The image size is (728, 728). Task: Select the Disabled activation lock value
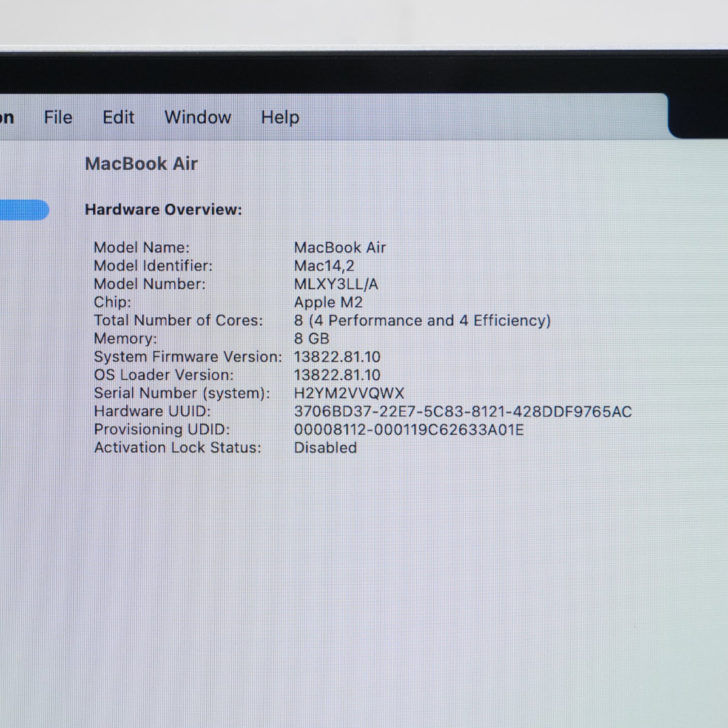coord(325,448)
